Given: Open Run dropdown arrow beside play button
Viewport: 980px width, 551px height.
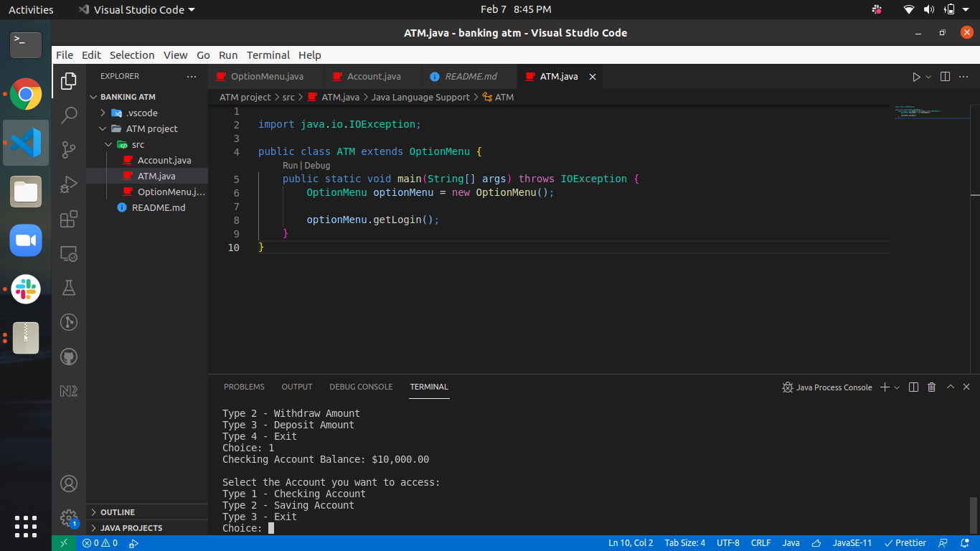Looking at the screenshot, I should (x=928, y=77).
